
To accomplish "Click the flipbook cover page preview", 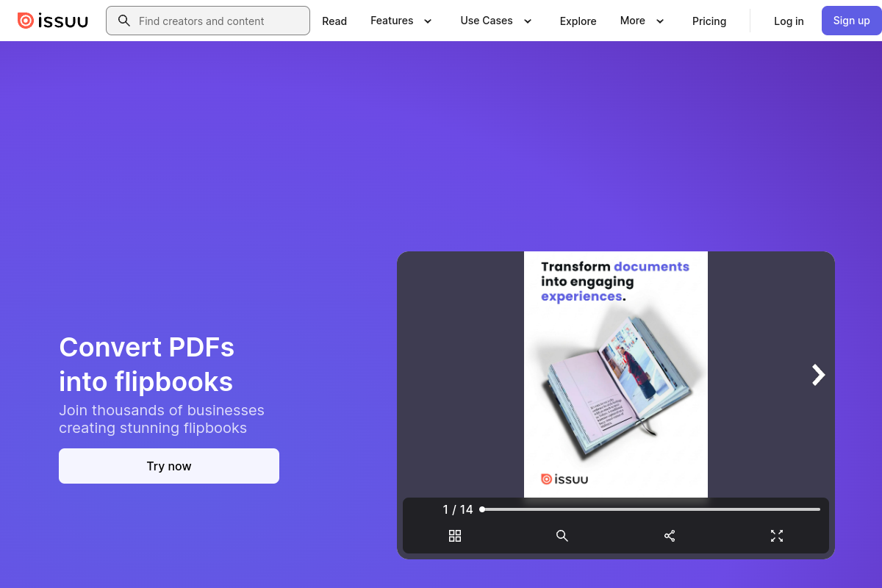I will click(615, 374).
